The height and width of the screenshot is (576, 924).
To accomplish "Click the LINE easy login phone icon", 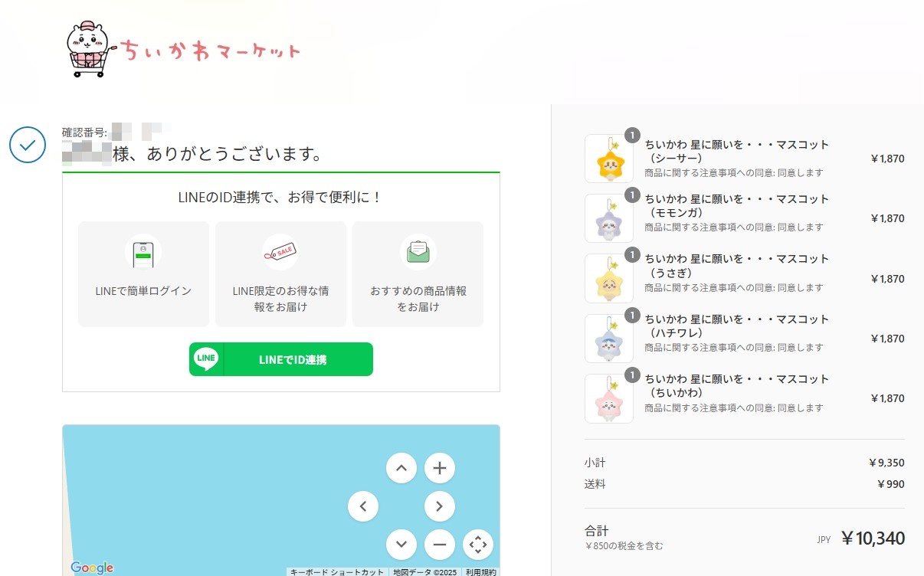I will (x=143, y=252).
